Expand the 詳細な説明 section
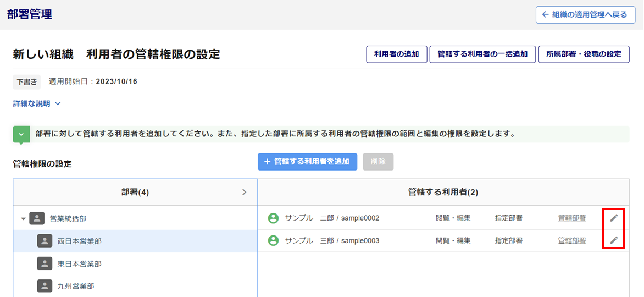Image resolution: width=644 pixels, height=297 pixels. tap(37, 103)
